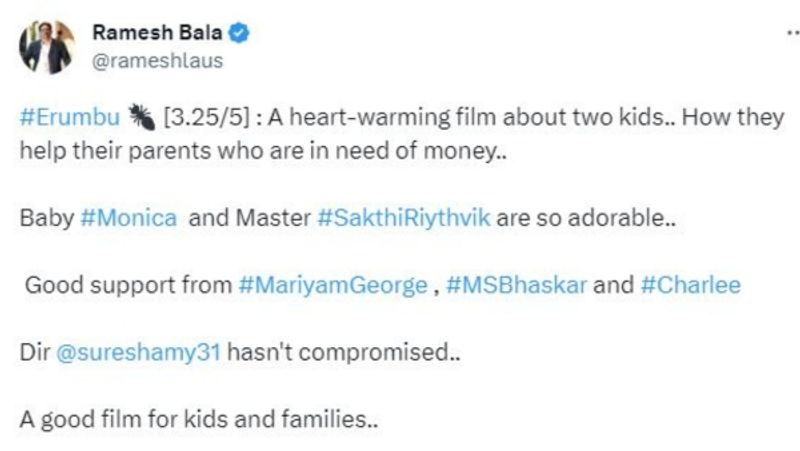The height and width of the screenshot is (451, 800).
Task: Open the Ramesh Bala display name
Action: 156,33
